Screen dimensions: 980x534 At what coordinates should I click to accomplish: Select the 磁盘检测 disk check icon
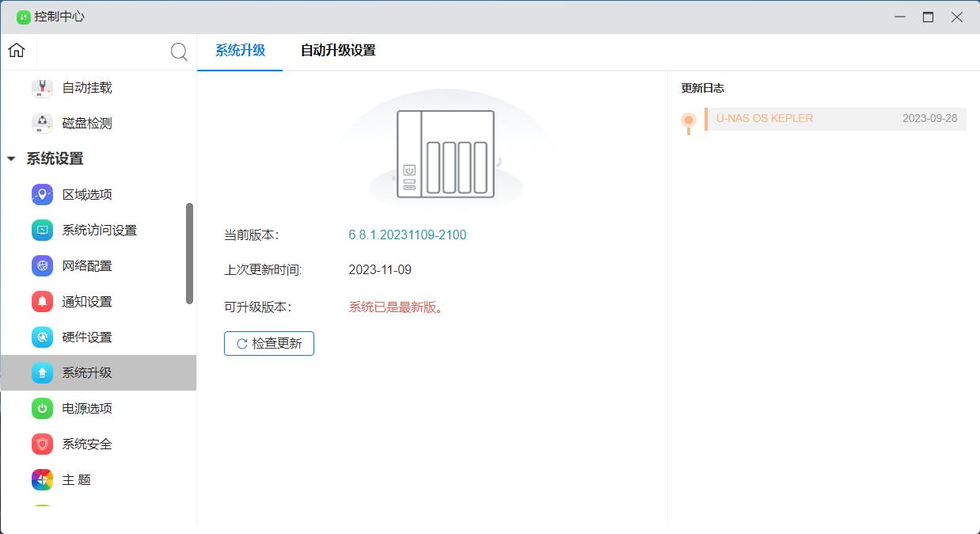click(x=42, y=124)
